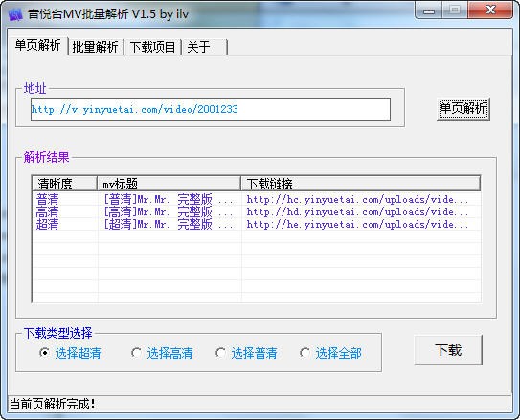
Task: Close the 音悦台MV批量解析 window
Action: click(x=490, y=11)
